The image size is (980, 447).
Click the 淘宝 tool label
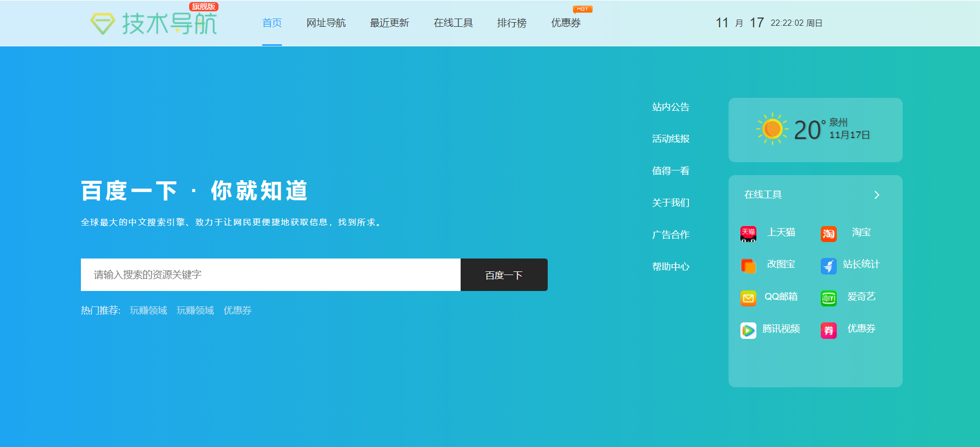861,232
